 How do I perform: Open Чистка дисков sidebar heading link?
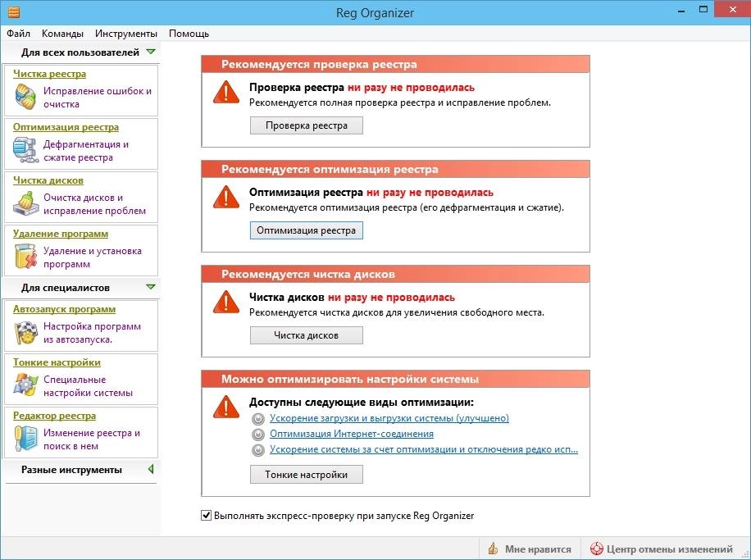(48, 180)
